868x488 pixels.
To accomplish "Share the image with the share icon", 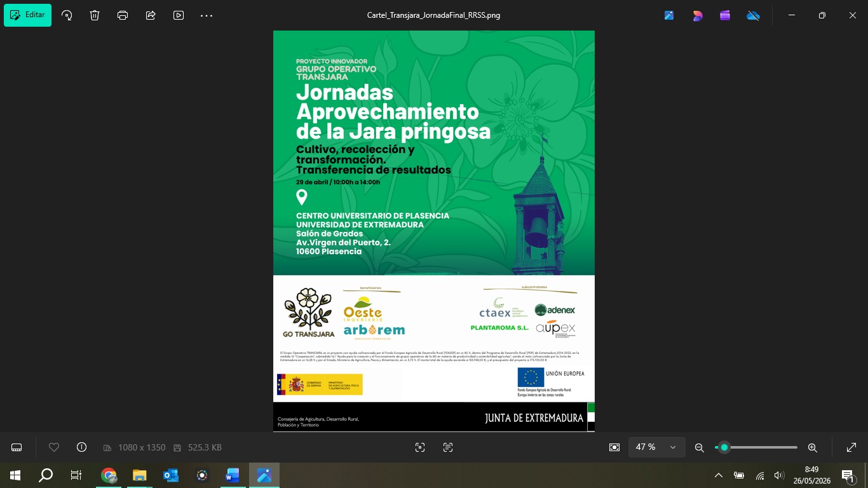I will [151, 15].
